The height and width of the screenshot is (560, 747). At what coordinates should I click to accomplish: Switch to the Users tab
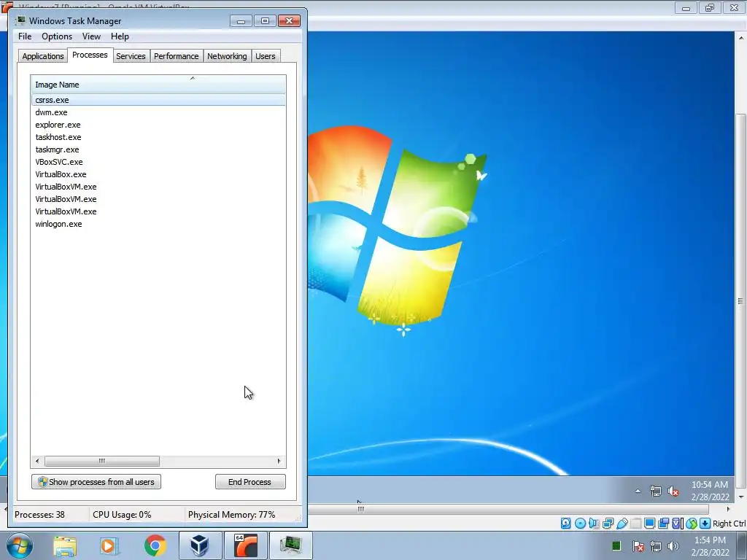pyautogui.click(x=266, y=56)
